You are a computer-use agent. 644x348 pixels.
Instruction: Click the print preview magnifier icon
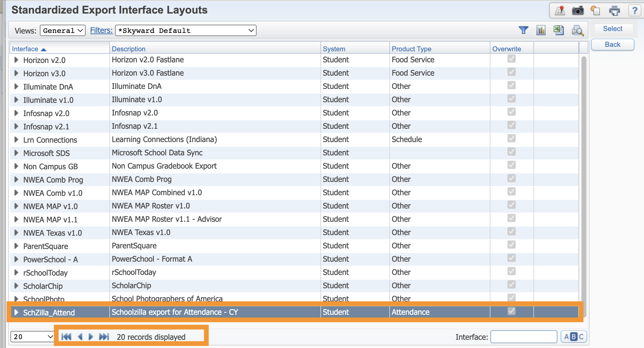coord(578,30)
